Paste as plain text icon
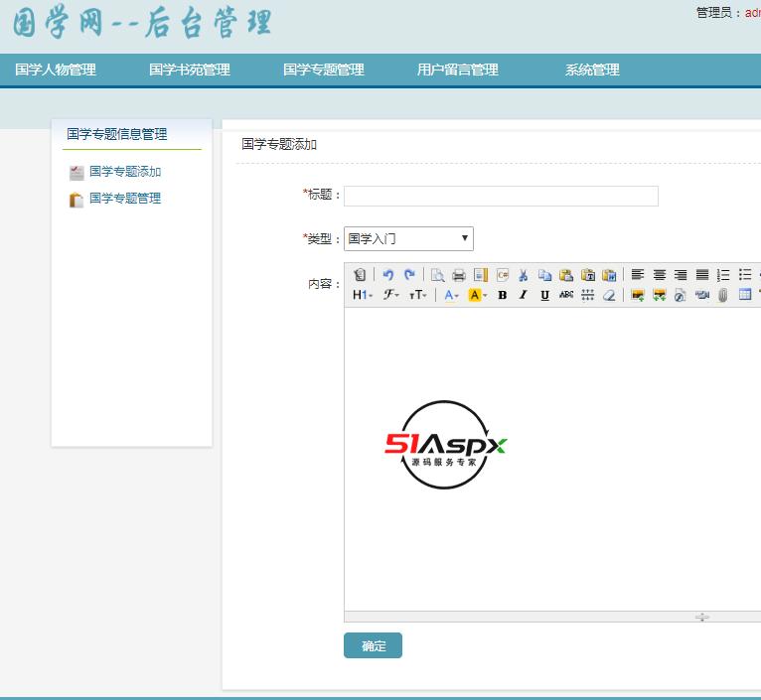The width and height of the screenshot is (761, 700). click(x=588, y=275)
